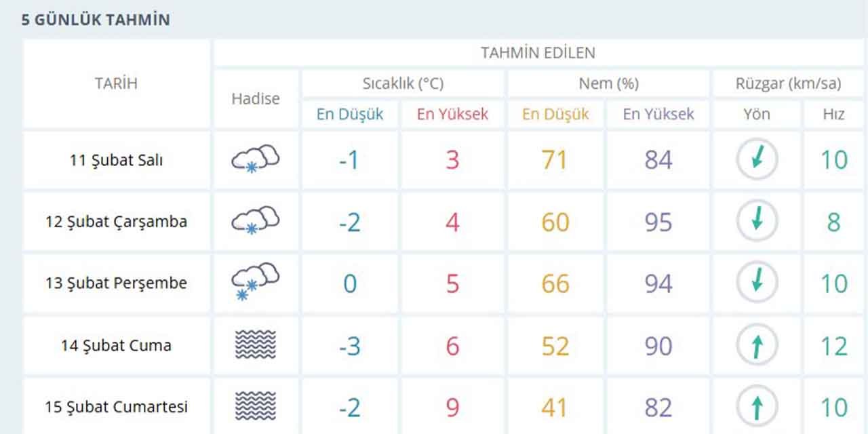Viewport: 868px width, 434px height.
Task: Click upward wind arrow for 15 Şubat Cumartesi
Action: pyautogui.click(x=757, y=407)
